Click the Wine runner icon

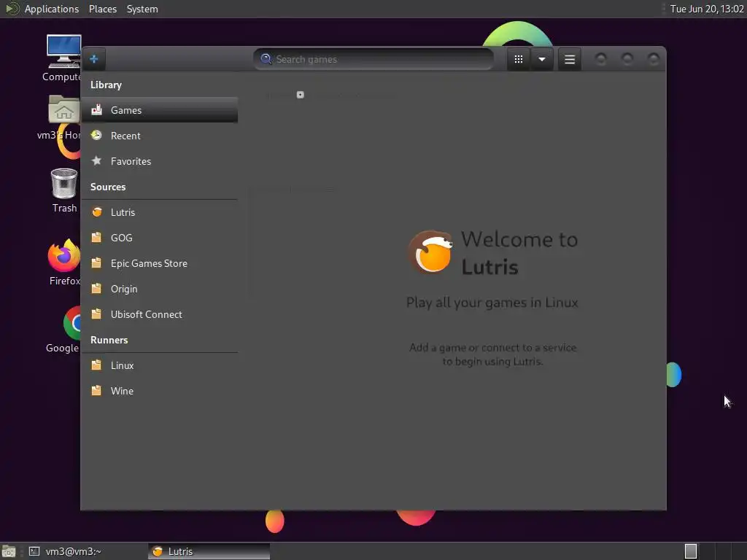point(97,391)
